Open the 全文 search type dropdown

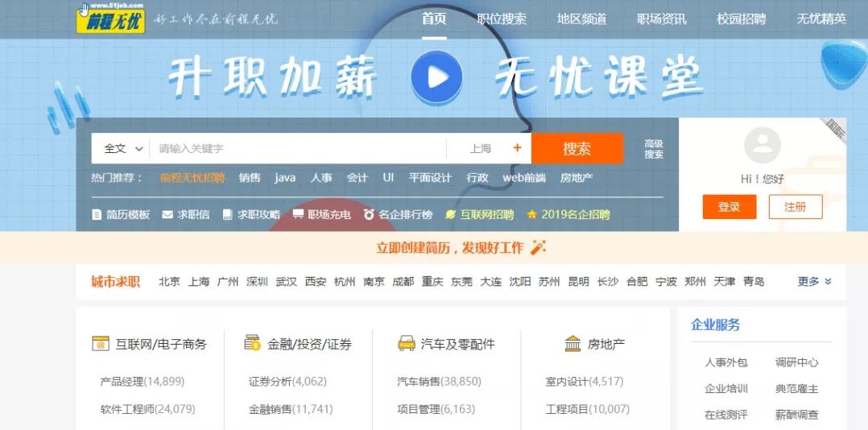pyautogui.click(x=123, y=148)
